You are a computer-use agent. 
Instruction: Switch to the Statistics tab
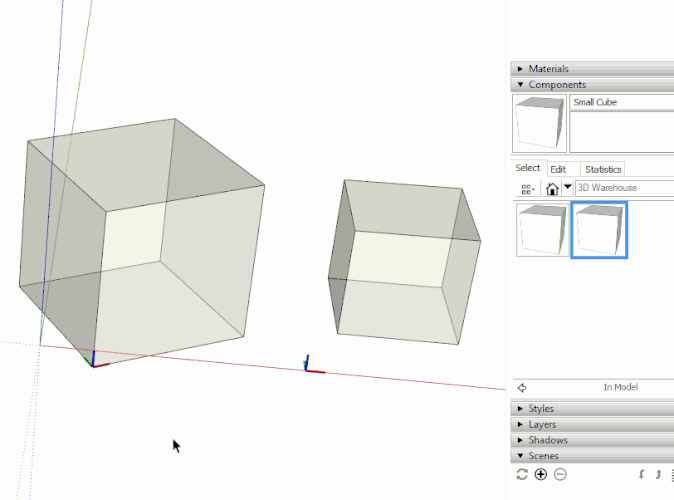[603, 169]
